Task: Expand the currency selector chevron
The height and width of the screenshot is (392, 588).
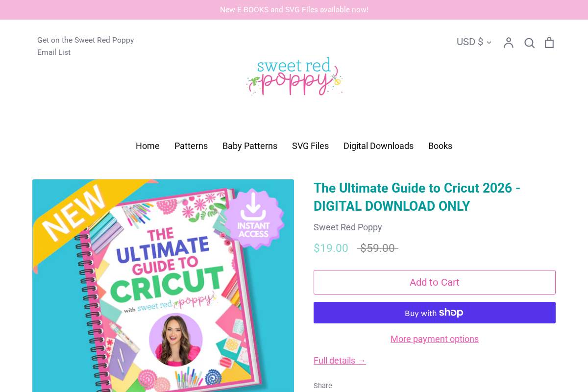Action: (x=489, y=43)
